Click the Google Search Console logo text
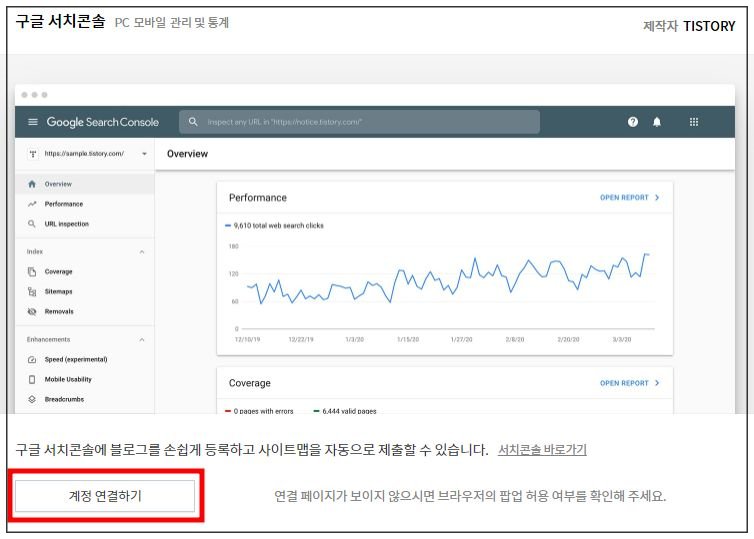This screenshot has width=754, height=539. 102,122
